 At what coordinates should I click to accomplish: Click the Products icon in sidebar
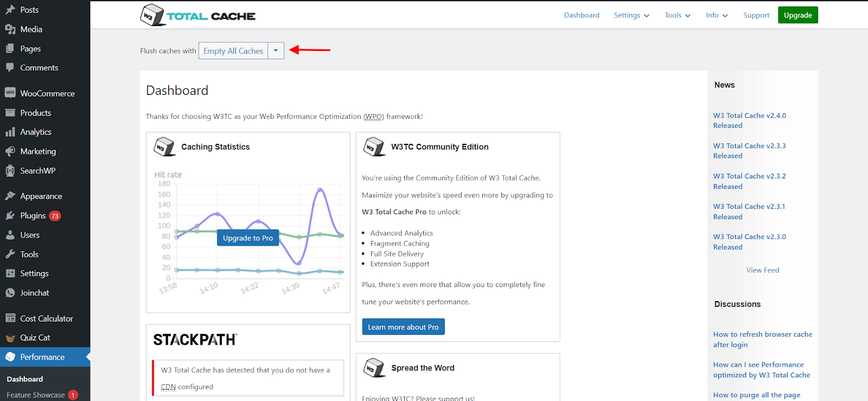[x=10, y=113]
